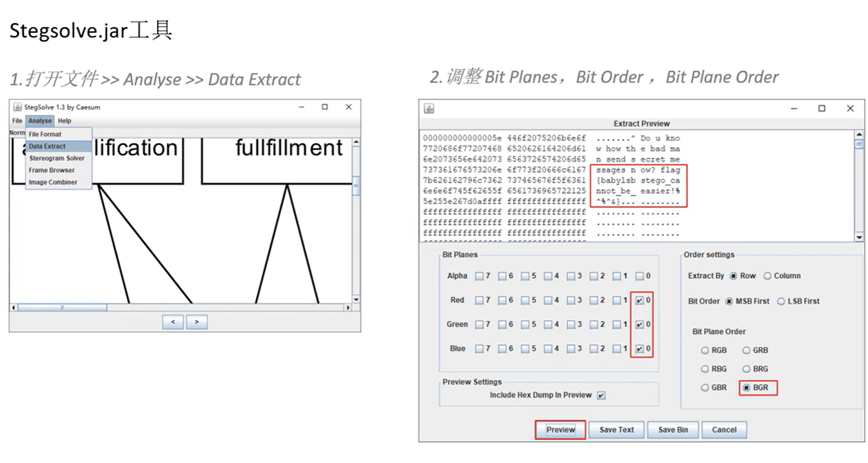Click the previous frame '<' button

[x=173, y=322]
